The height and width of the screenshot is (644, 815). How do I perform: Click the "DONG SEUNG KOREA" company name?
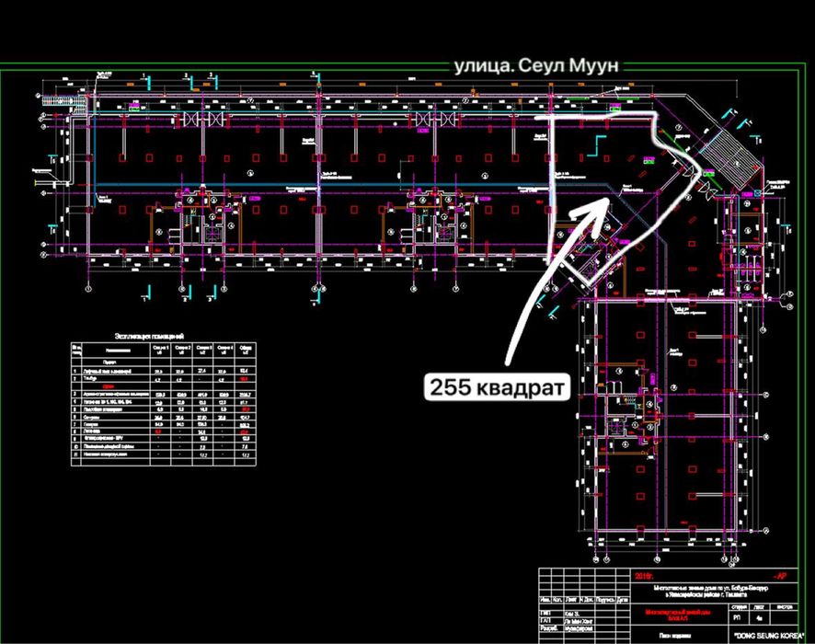point(767,636)
